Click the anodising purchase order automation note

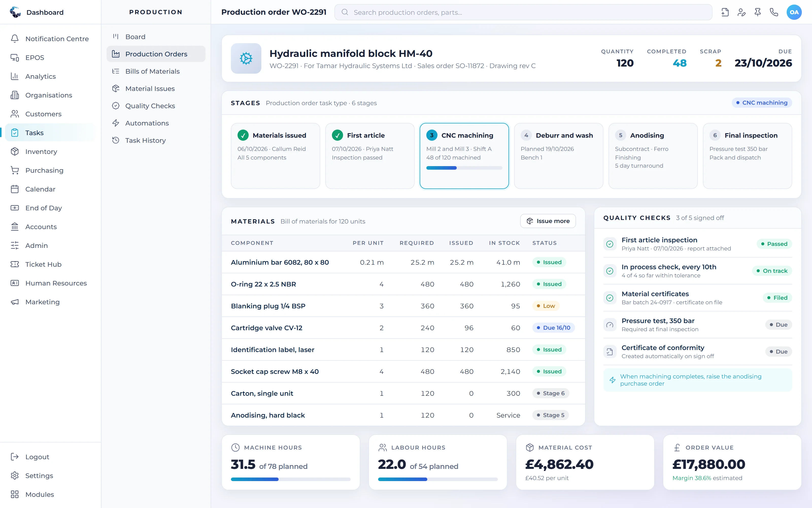point(698,380)
